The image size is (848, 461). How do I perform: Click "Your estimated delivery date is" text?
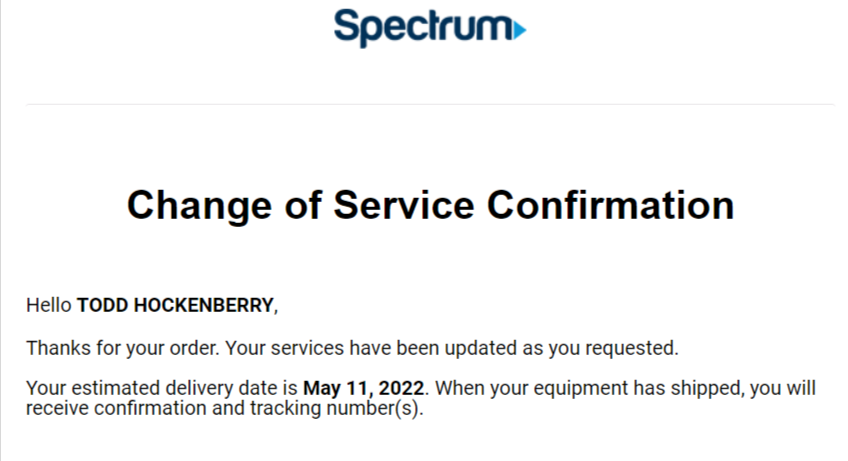pyautogui.click(x=162, y=388)
